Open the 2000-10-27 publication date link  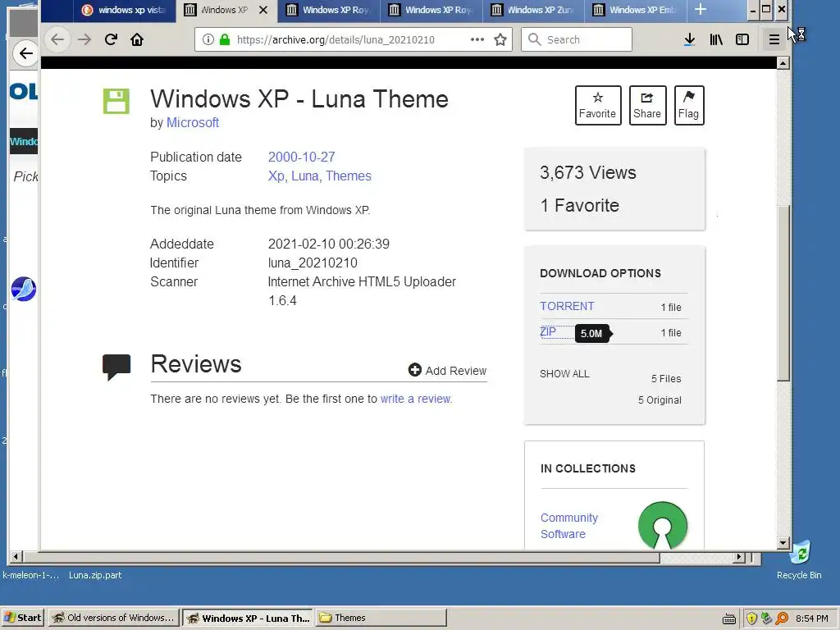coord(302,157)
